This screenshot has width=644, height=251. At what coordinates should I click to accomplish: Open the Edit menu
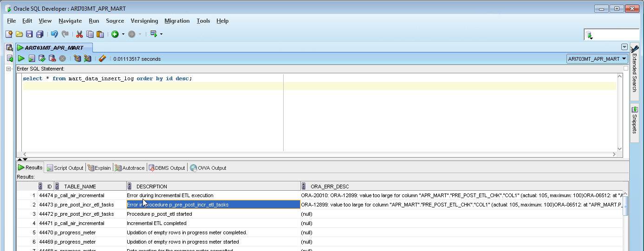pos(27,21)
